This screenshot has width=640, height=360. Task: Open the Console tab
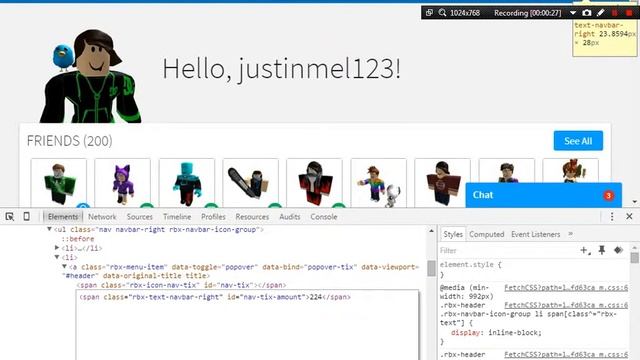point(324,217)
